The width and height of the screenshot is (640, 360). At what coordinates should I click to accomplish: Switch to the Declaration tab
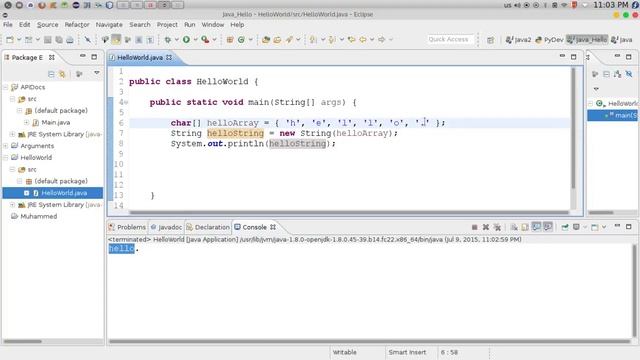tap(208, 227)
